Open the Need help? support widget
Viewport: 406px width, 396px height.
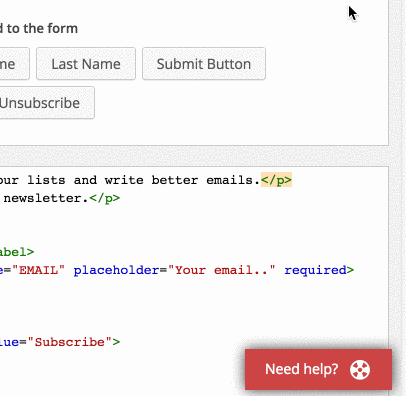click(318, 369)
